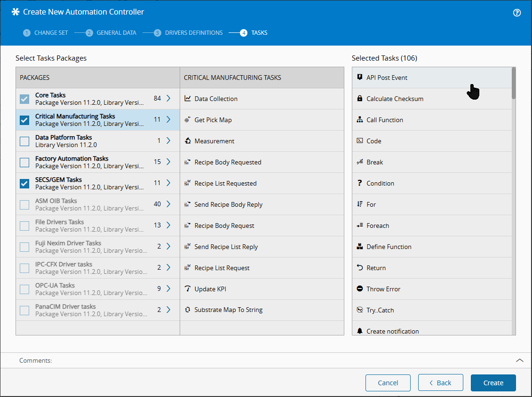532x397 pixels.
Task: Click the Call Function hierarchy icon
Action: pos(360,120)
